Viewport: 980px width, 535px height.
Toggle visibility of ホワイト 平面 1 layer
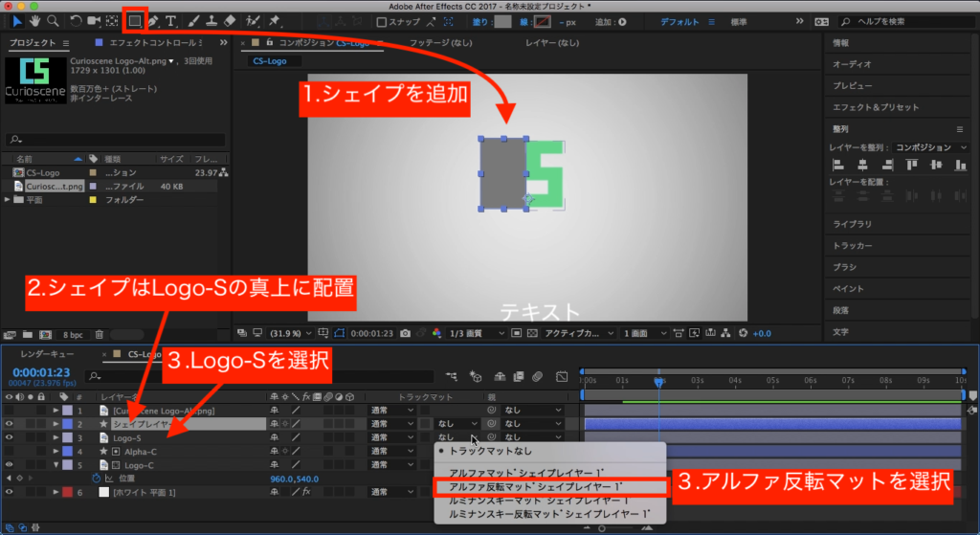pyautogui.click(x=9, y=492)
